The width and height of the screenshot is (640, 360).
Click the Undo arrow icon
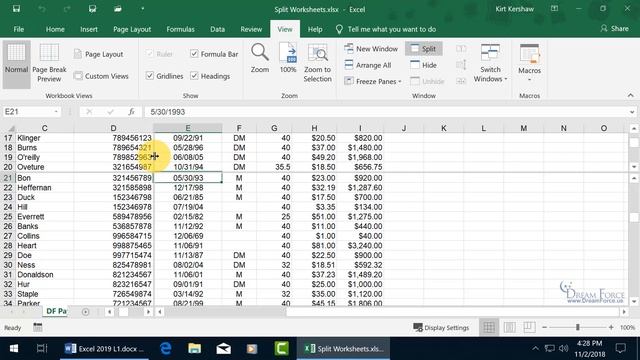42,9
